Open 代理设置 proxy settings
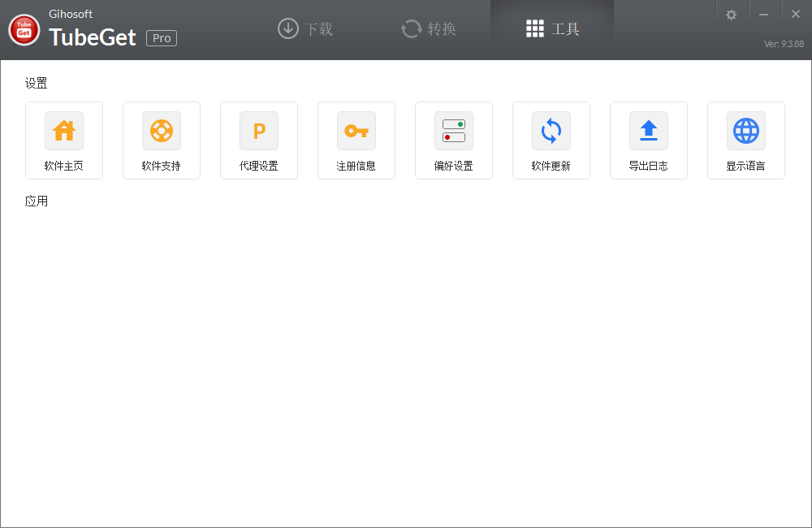The width and height of the screenshot is (812, 528). pos(259,141)
